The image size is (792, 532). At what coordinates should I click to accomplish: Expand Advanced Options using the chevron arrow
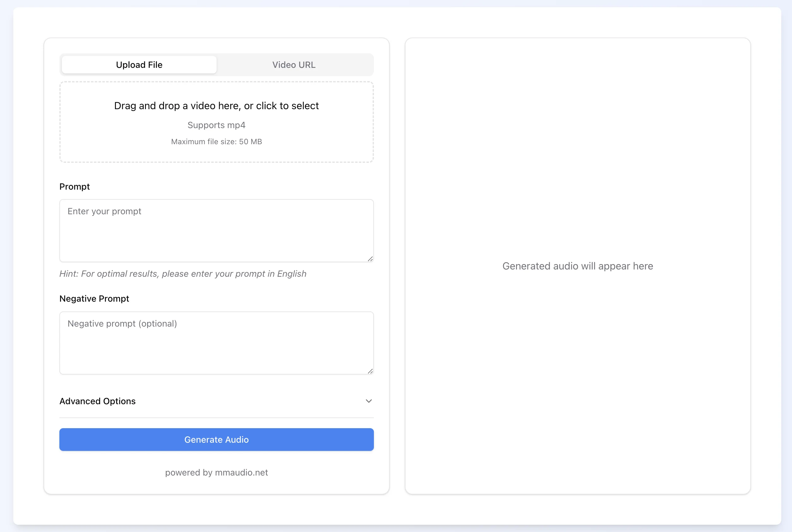click(x=369, y=401)
